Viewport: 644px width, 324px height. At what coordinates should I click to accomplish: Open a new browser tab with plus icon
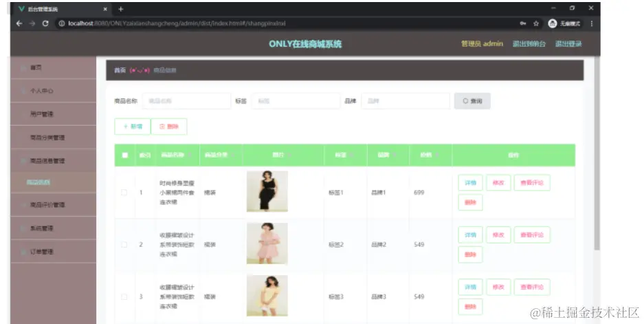(x=121, y=9)
